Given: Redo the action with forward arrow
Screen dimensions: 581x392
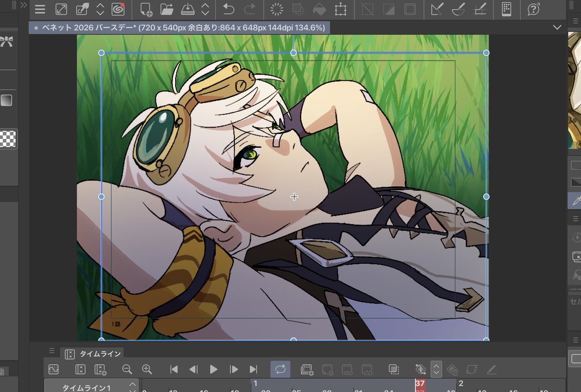Looking at the screenshot, I should click(250, 9).
